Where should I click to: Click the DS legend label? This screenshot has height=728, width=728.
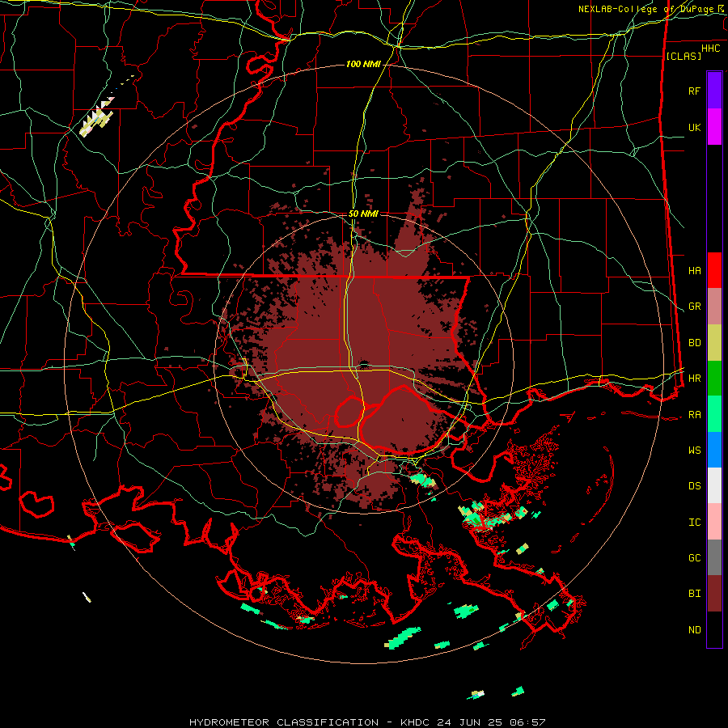(695, 486)
